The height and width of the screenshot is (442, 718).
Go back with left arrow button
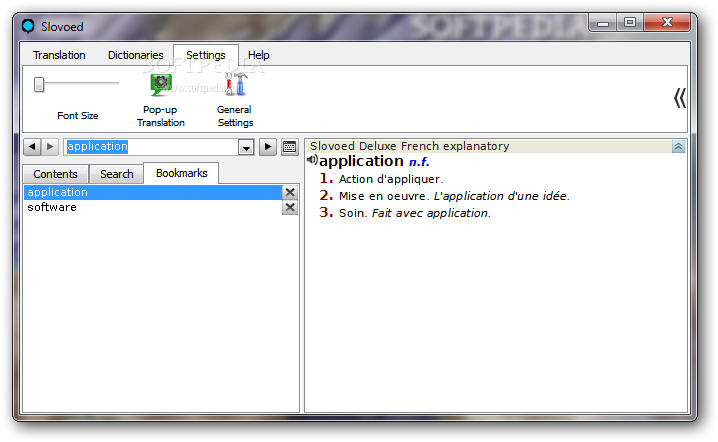click(x=32, y=147)
